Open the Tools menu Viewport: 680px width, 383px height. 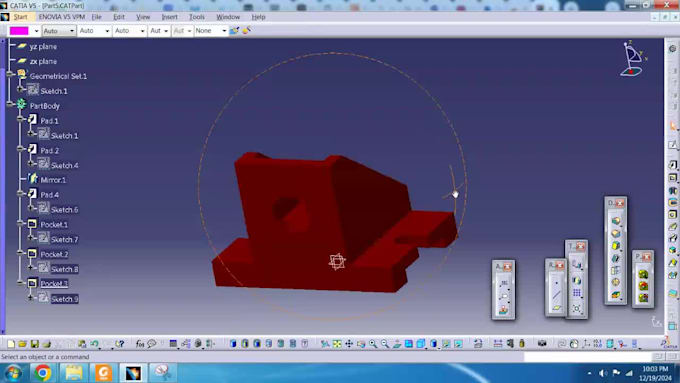[x=197, y=17]
